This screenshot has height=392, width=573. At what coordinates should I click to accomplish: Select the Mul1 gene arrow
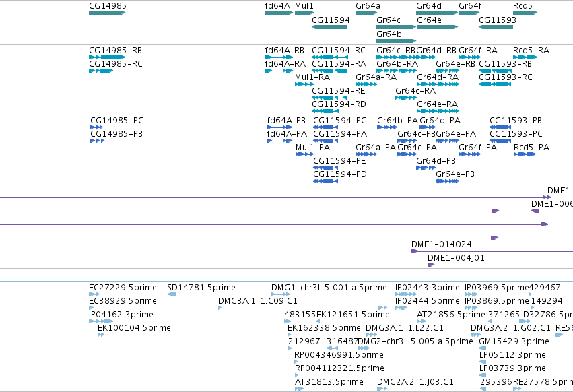pos(304,13)
